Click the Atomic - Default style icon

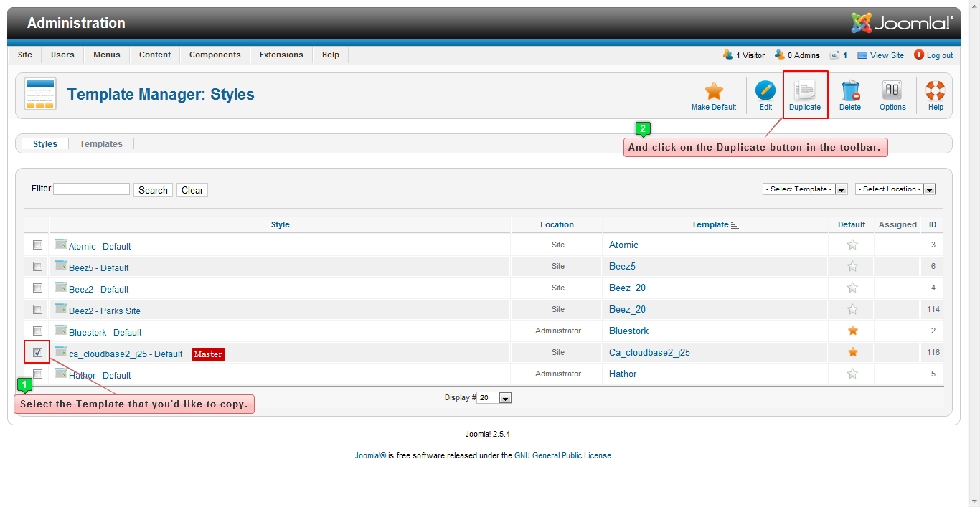click(61, 245)
